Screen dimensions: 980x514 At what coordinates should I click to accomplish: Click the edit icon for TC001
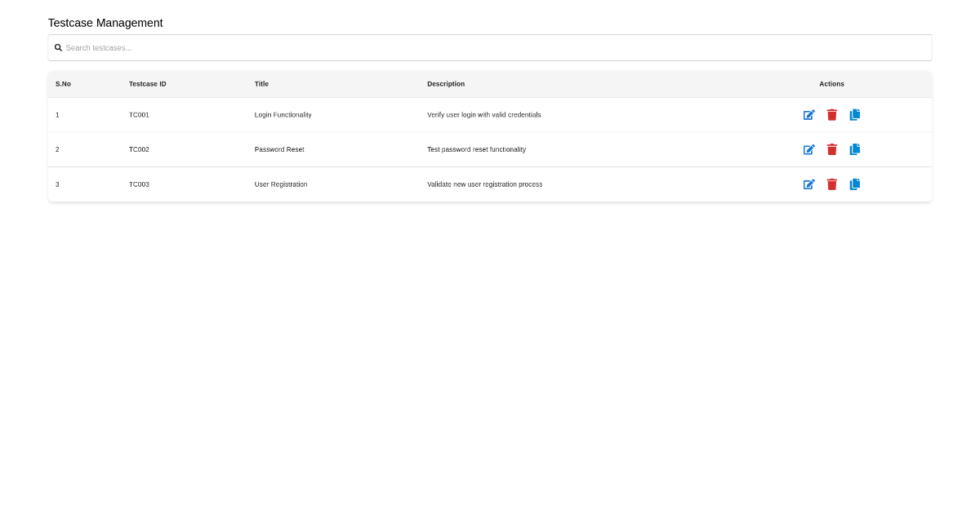[x=808, y=114]
